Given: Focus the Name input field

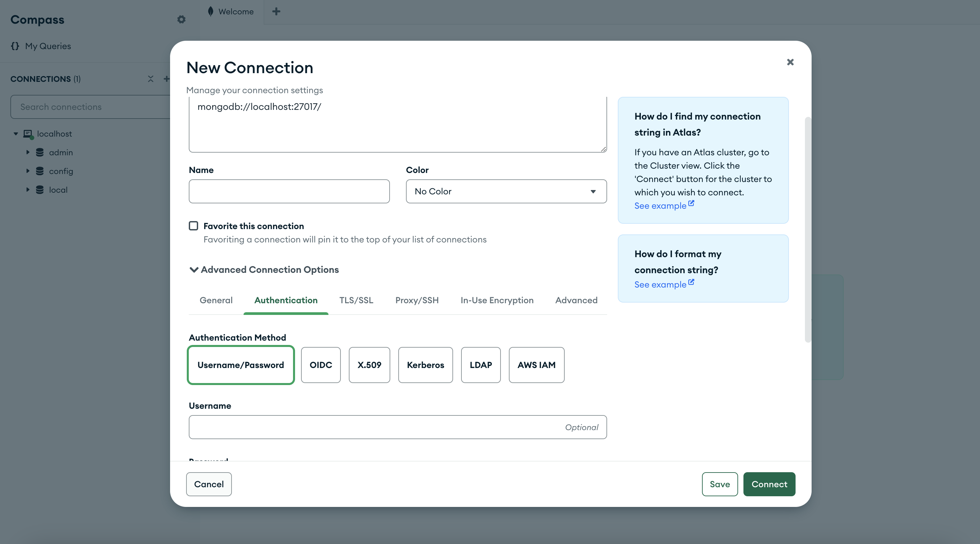Looking at the screenshot, I should click(289, 191).
